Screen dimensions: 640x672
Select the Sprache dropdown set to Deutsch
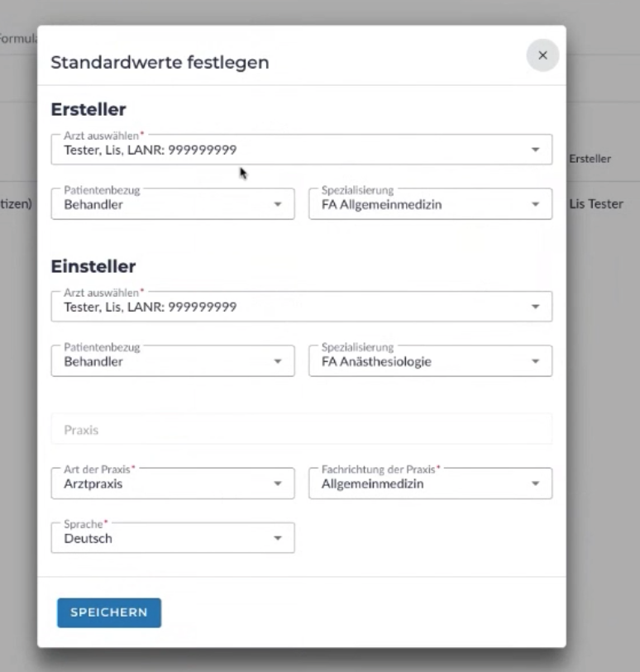click(x=165, y=538)
